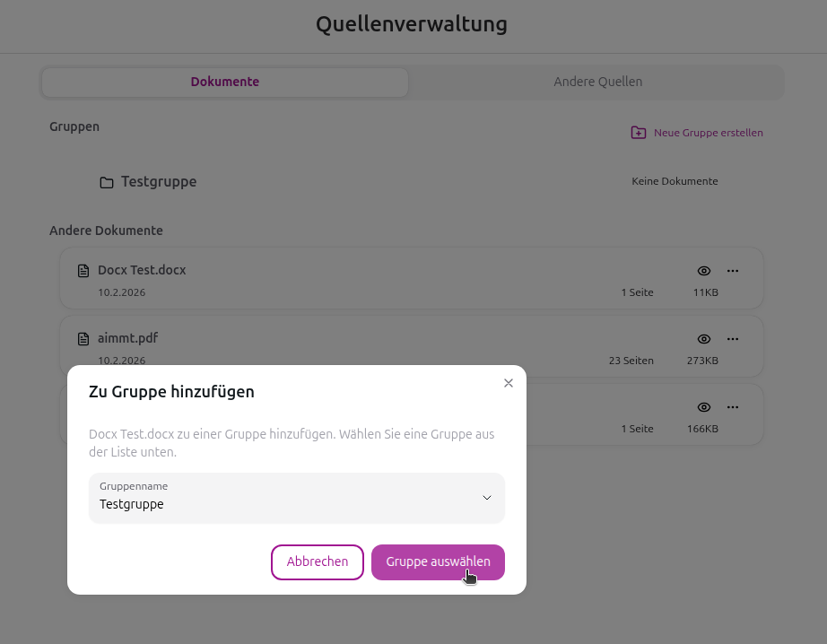
Task: Click the Testgruppe folder icon
Action: (106, 182)
